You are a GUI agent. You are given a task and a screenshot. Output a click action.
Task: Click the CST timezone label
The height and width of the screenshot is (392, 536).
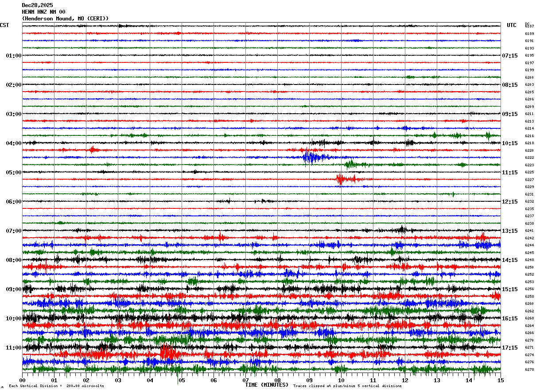click(4, 25)
